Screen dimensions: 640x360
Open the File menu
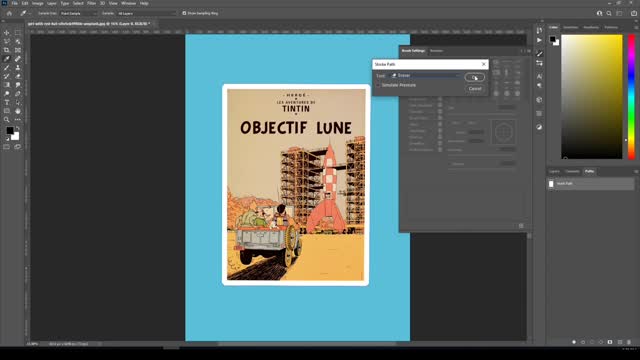[14, 3]
